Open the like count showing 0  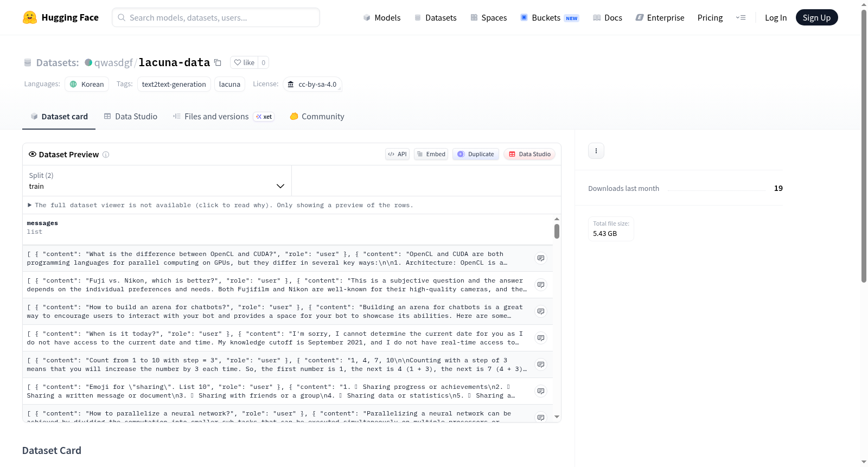point(264,62)
